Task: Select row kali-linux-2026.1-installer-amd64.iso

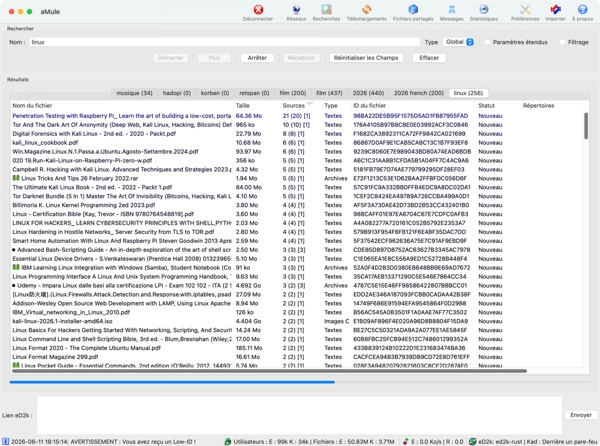Action: click(297, 321)
